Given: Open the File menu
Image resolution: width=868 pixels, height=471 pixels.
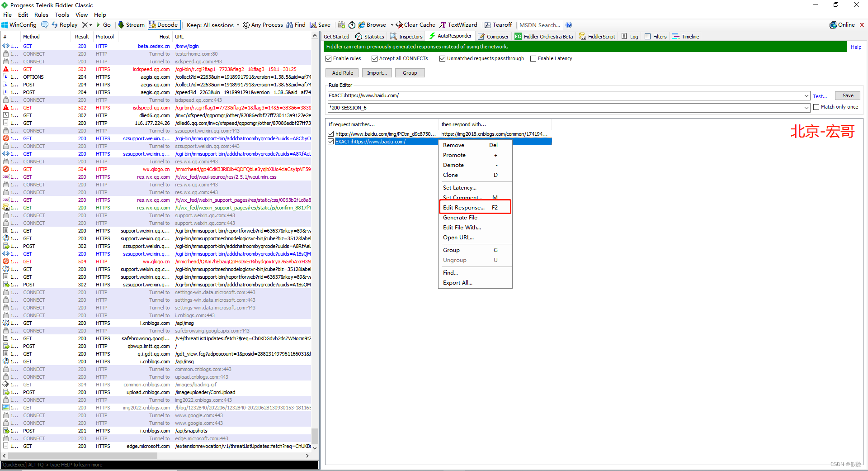Looking at the screenshot, I should click(x=7, y=14).
